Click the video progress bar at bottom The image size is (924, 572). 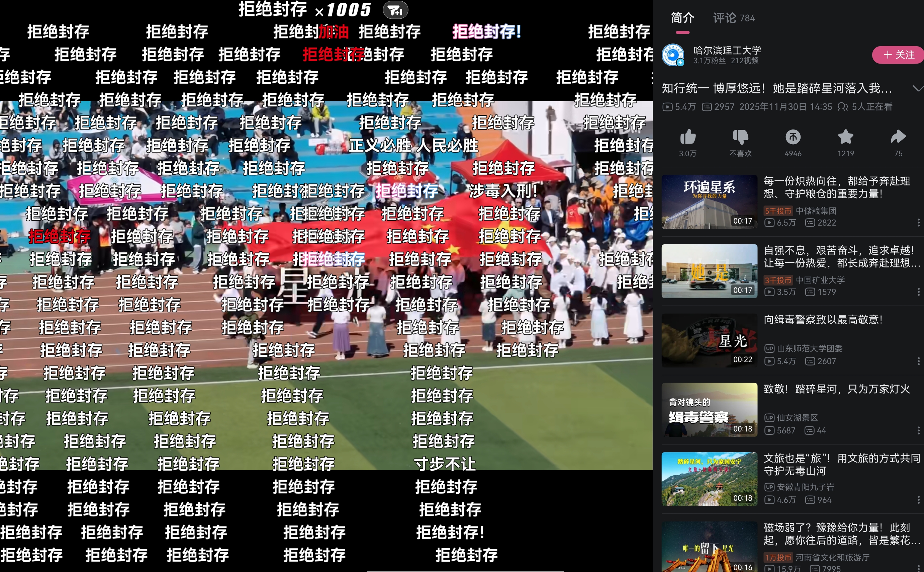465,570
